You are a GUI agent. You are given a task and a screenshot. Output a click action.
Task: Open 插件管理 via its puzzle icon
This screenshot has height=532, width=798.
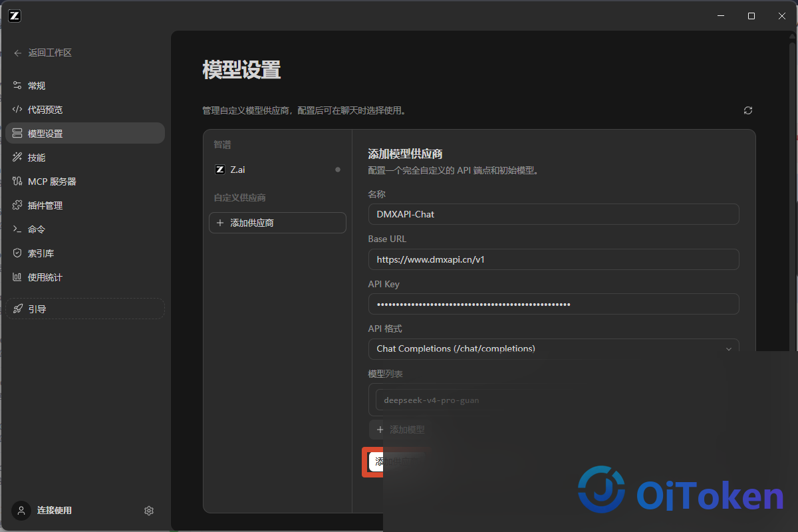[x=18, y=205]
